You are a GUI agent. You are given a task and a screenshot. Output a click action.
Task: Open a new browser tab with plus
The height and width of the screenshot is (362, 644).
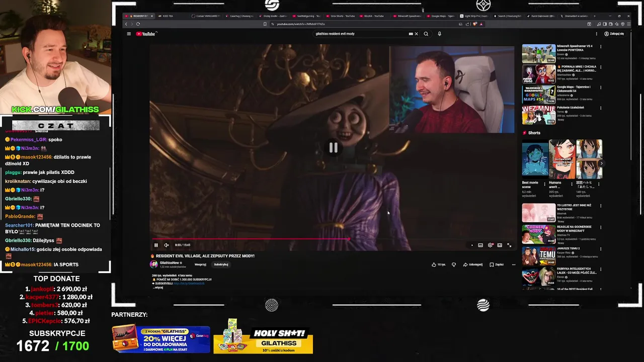595,16
